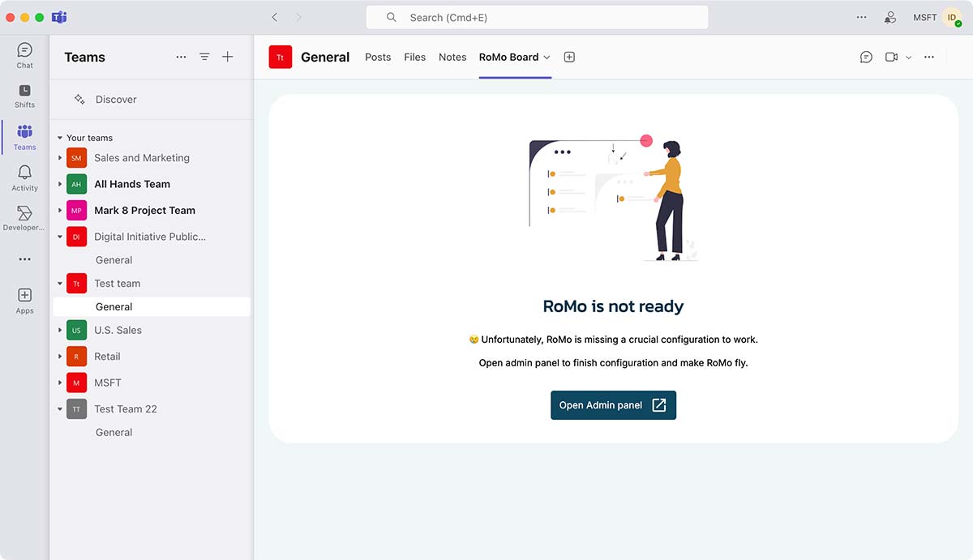Click the Sales and Marketing team avatar
Image resolution: width=973 pixels, height=560 pixels.
pyautogui.click(x=76, y=158)
